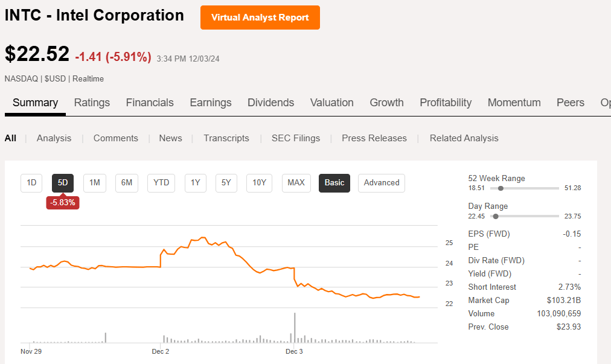
Task: Switch to the Financials tab
Action: pos(150,103)
